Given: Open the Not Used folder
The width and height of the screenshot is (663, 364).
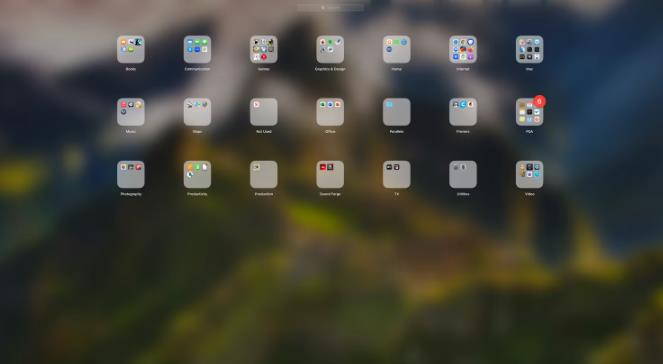Looking at the screenshot, I should [264, 112].
